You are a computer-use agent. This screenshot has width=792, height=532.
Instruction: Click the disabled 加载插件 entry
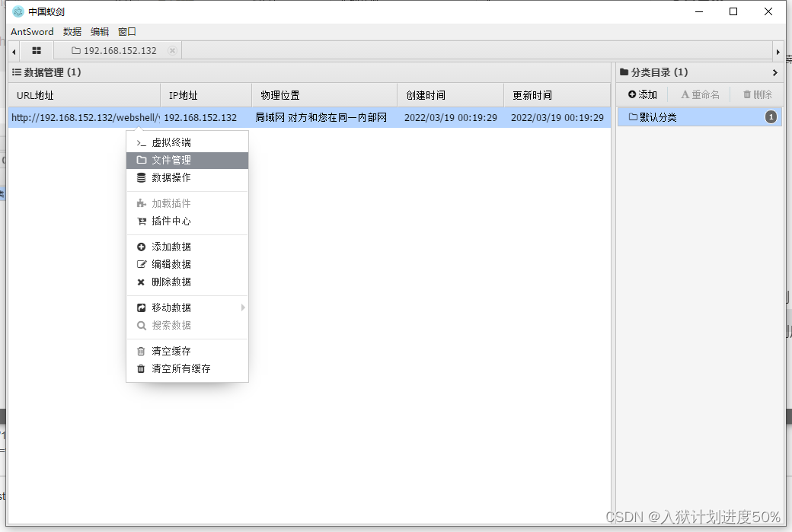pyautogui.click(x=187, y=203)
